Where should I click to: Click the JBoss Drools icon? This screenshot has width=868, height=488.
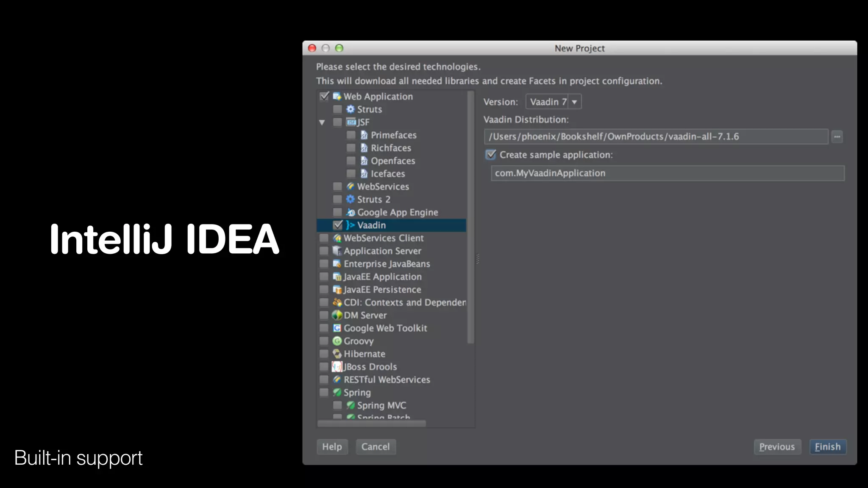tap(337, 367)
